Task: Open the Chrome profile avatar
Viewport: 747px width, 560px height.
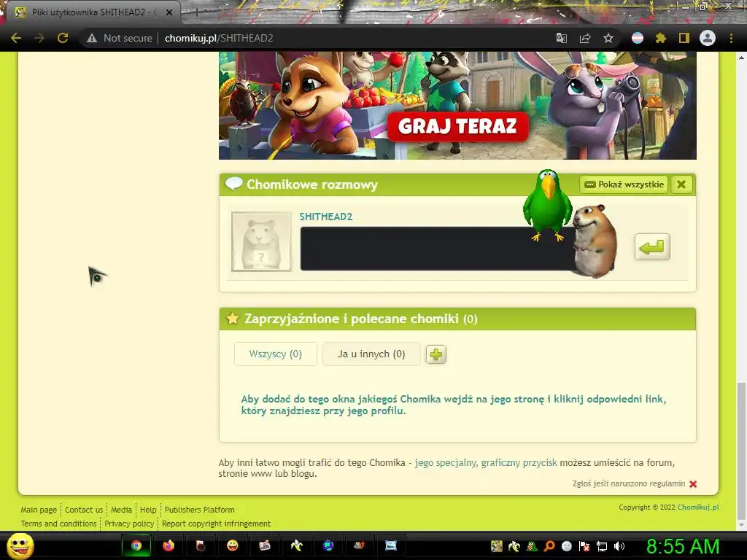Action: pos(708,38)
